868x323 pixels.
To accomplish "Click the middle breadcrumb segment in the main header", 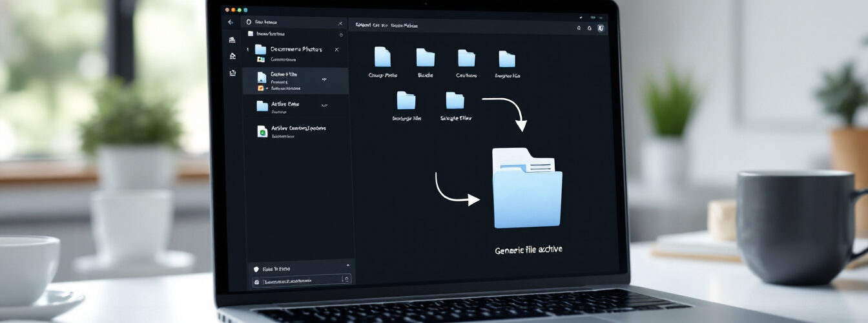I will point(379,26).
